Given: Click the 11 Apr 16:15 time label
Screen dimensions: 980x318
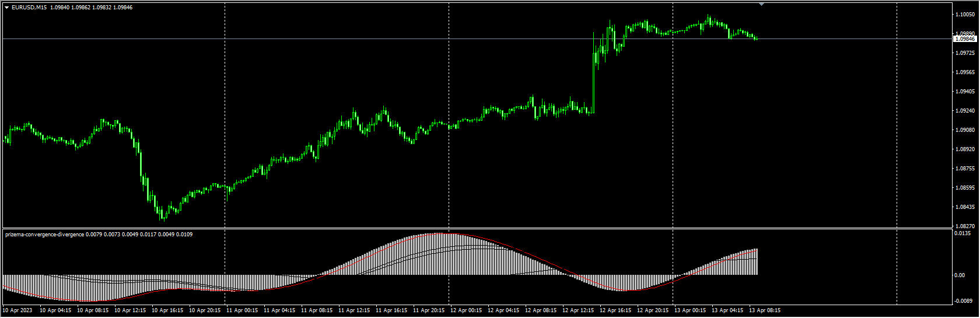Looking at the screenshot, I should pyautogui.click(x=391, y=310).
